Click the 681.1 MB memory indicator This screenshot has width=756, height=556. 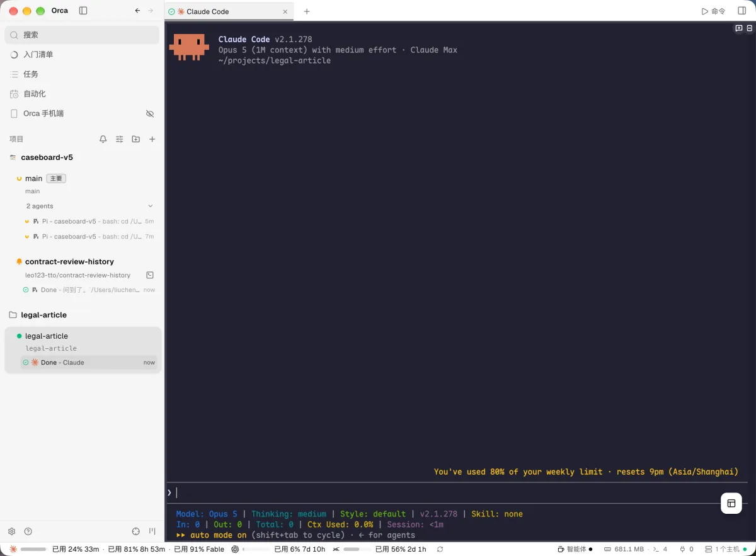point(624,549)
